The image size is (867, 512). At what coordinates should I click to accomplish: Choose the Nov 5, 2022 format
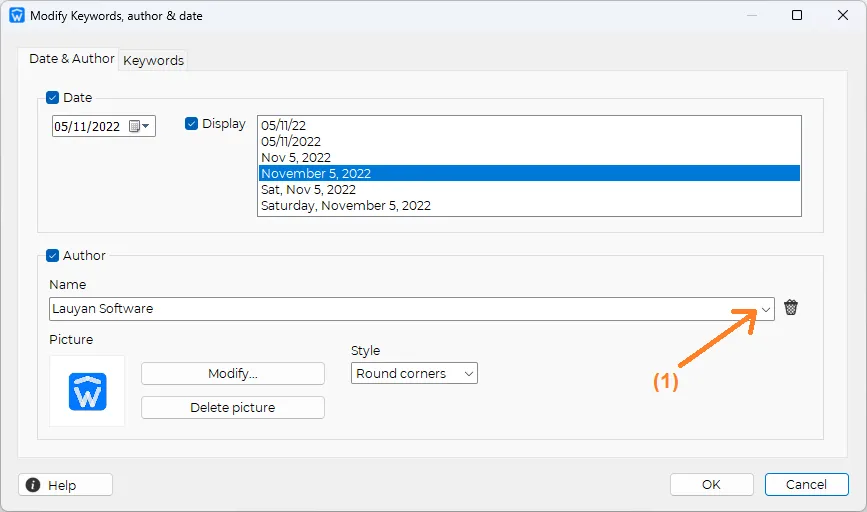click(x=529, y=158)
